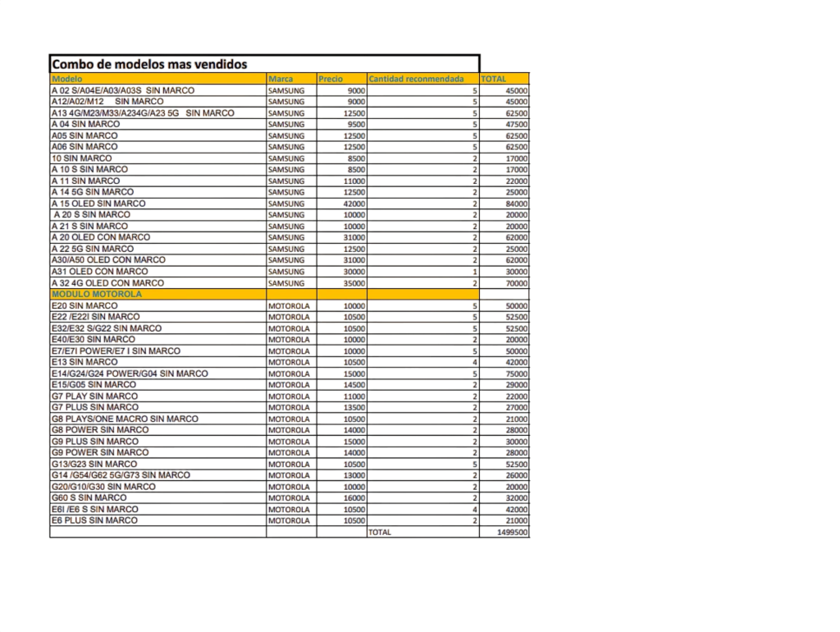
Task: Click the 'Precio' column header
Action: click(341, 79)
